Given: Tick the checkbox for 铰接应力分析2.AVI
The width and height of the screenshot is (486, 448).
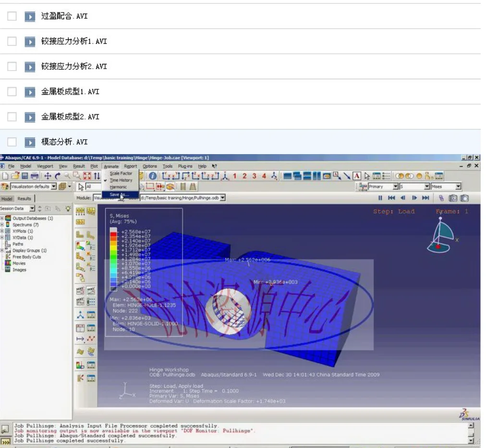Looking at the screenshot, I should 12,66.
